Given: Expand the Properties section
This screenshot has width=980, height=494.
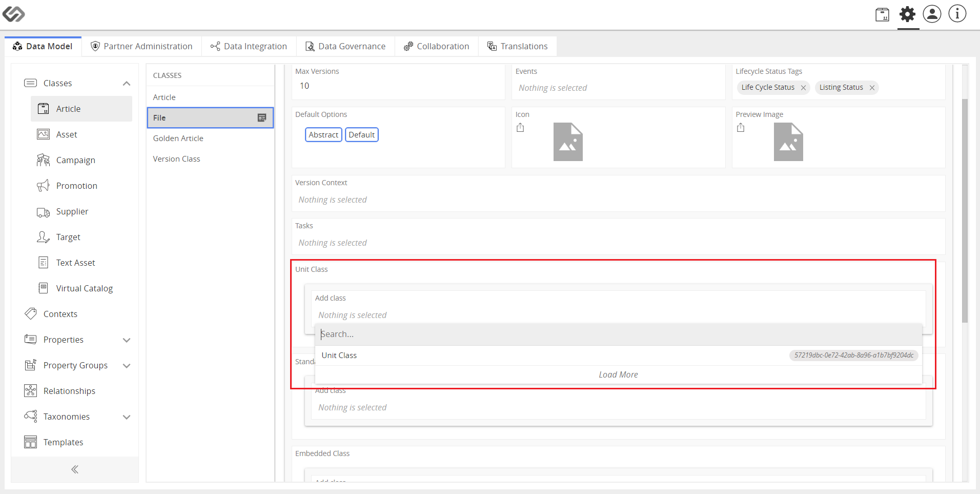Looking at the screenshot, I should pos(127,340).
